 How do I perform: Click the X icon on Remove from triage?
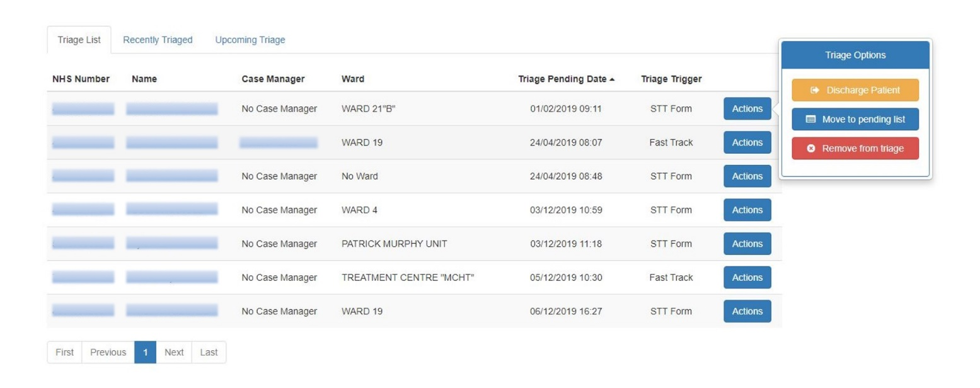tap(811, 149)
